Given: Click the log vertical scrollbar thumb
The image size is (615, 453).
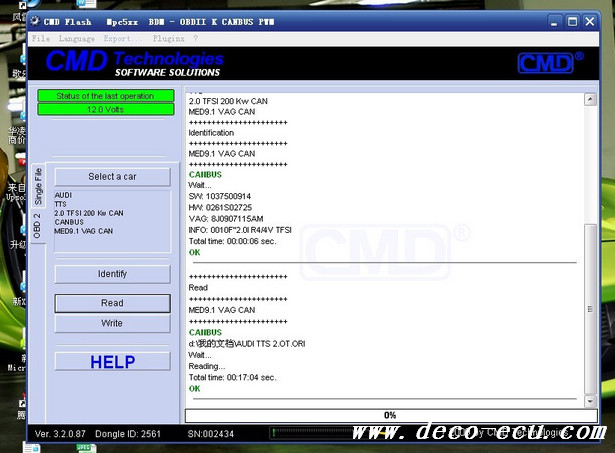Looking at the screenshot, I should [x=590, y=309].
